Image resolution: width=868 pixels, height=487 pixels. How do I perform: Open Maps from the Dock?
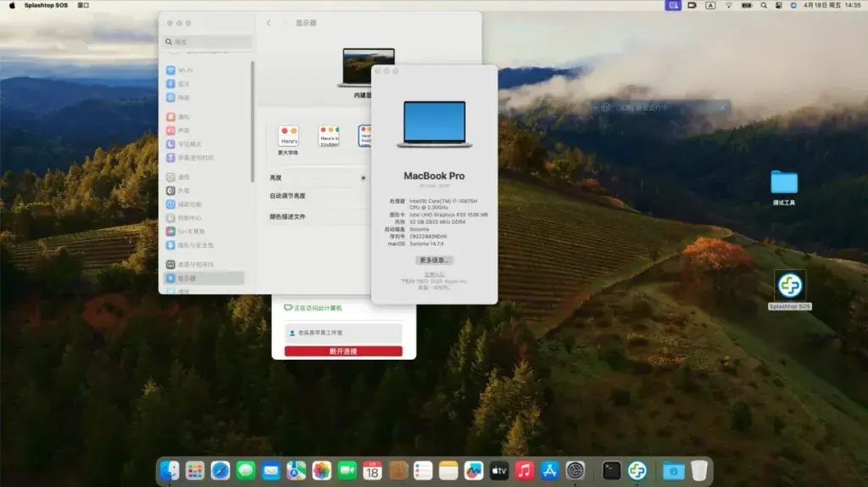(296, 471)
